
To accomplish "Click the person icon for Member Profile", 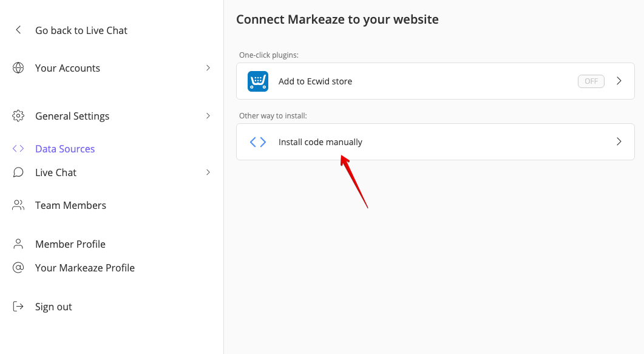I will click(x=18, y=244).
